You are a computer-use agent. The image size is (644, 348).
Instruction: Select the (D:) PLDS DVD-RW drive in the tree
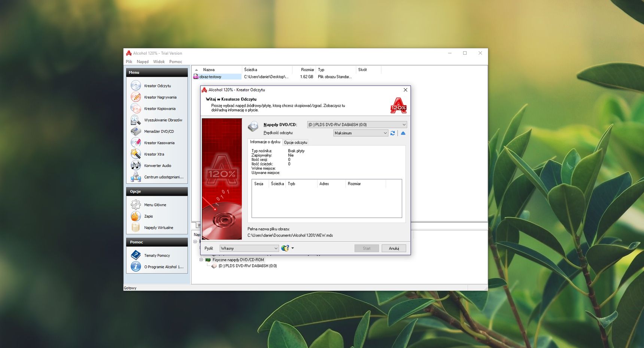(247, 266)
